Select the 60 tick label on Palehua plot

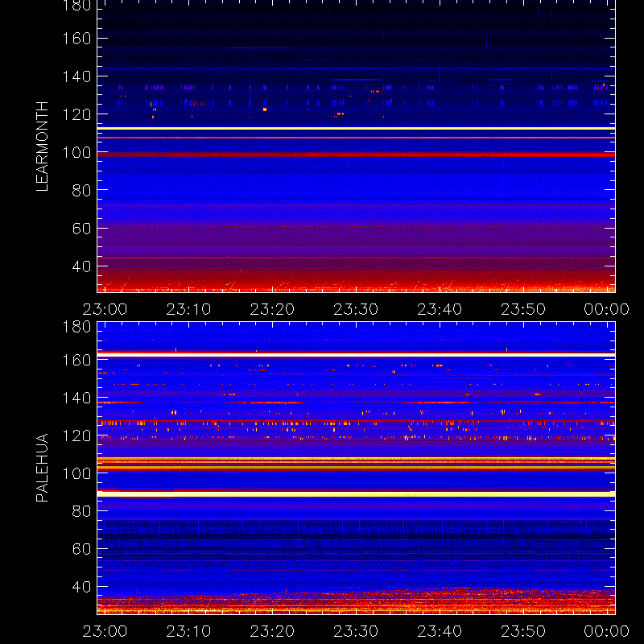[x=81, y=549]
